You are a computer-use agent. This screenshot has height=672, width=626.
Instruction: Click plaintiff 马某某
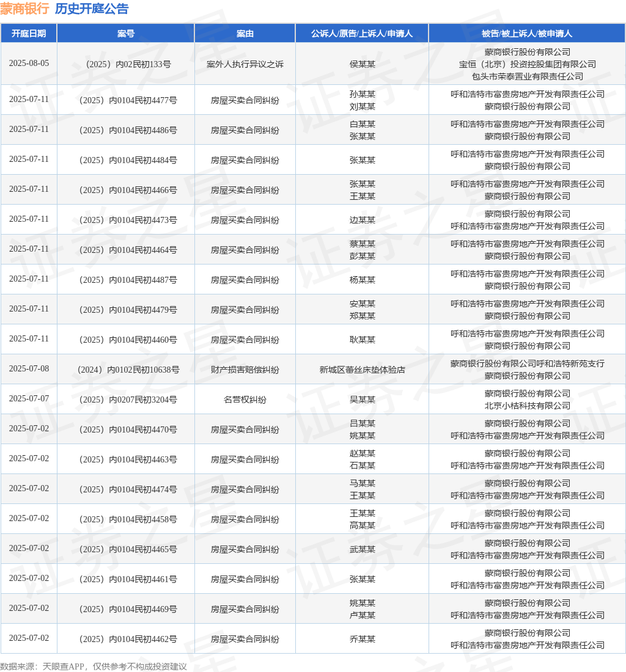pyautogui.click(x=363, y=483)
